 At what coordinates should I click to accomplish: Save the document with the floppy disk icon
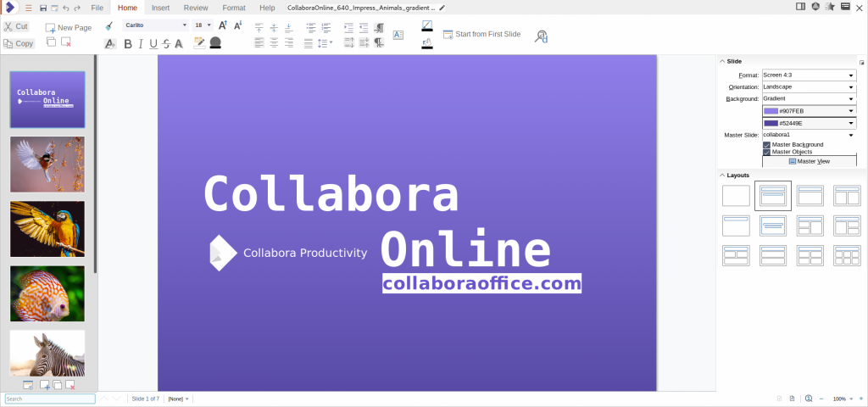[44, 8]
